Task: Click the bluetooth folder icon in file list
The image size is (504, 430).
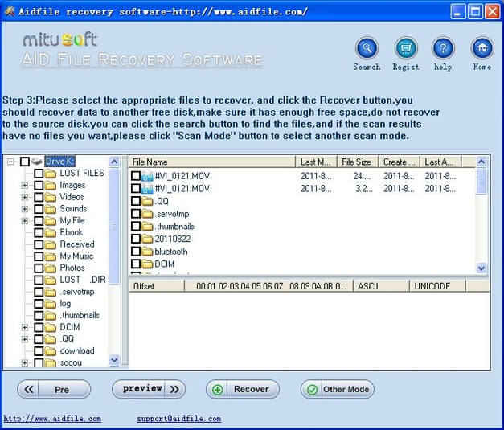Action: [x=148, y=252]
